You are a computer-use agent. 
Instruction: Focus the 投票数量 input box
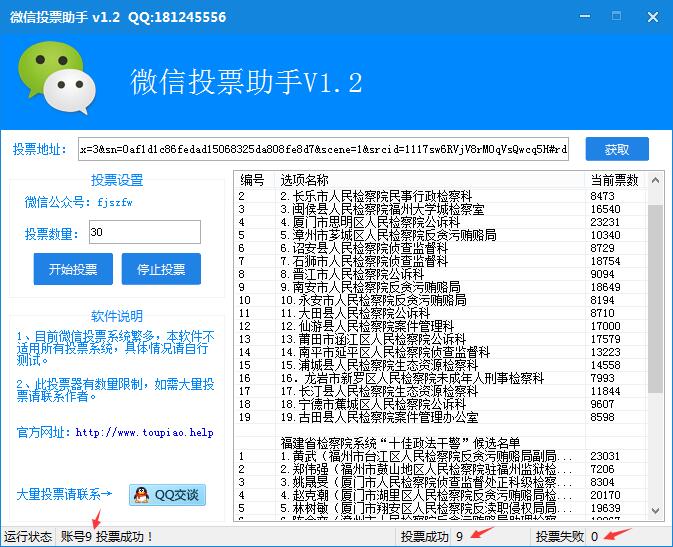click(144, 232)
